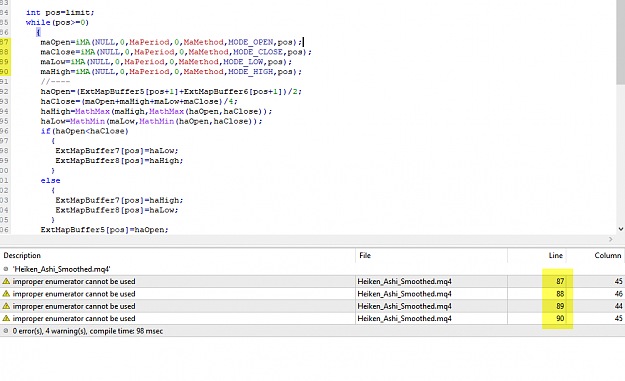Screen dimensions: 625x381
Task: Sort results by the Line column header
Action: click(555, 255)
